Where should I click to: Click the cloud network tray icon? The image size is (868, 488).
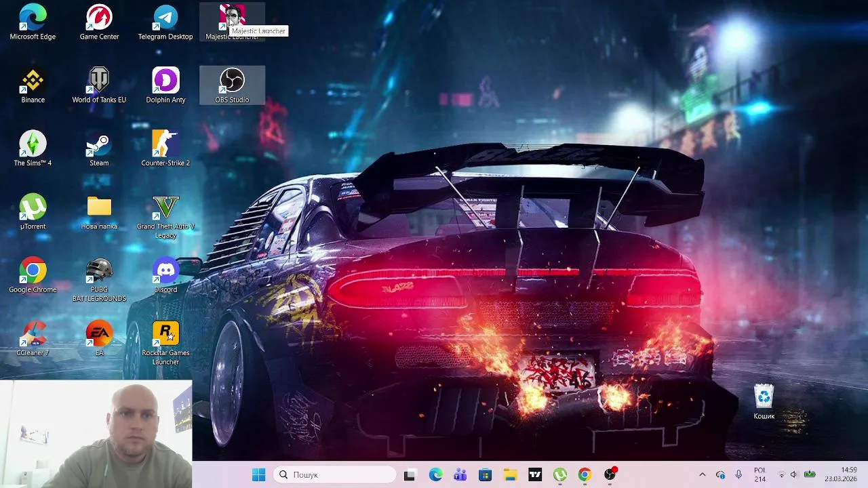click(720, 474)
